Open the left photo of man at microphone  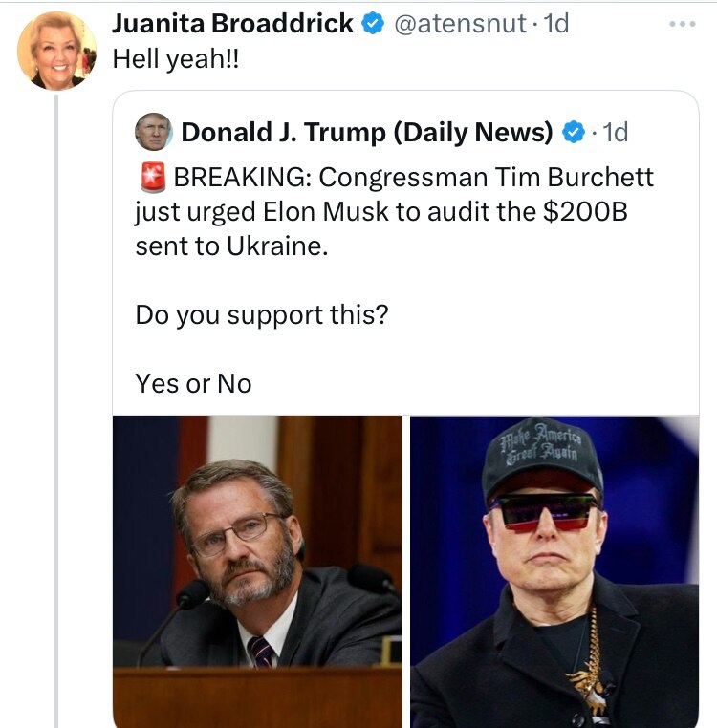(257, 571)
